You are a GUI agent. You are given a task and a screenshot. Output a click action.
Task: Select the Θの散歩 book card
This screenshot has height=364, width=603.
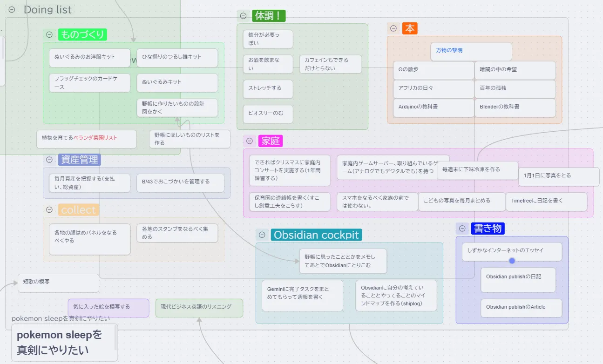(434, 70)
